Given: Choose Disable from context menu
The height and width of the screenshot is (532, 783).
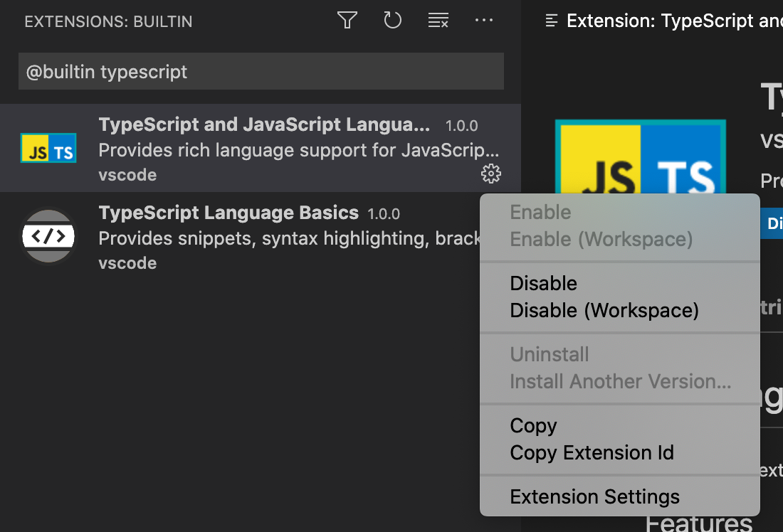Looking at the screenshot, I should pos(543,284).
